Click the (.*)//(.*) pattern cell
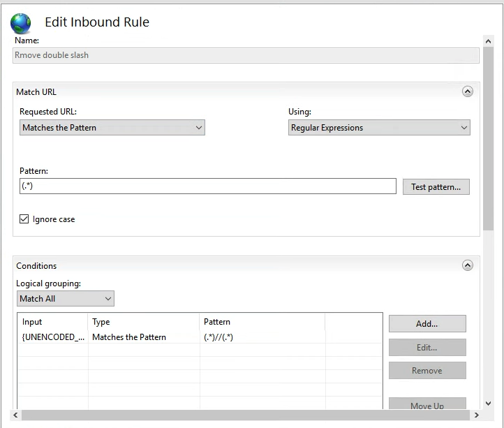 [262, 337]
